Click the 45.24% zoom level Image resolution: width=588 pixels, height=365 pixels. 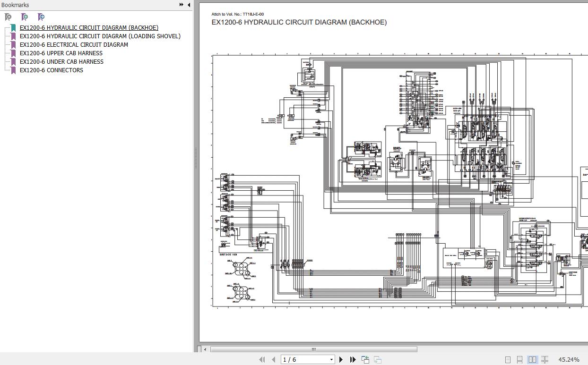pos(569,359)
